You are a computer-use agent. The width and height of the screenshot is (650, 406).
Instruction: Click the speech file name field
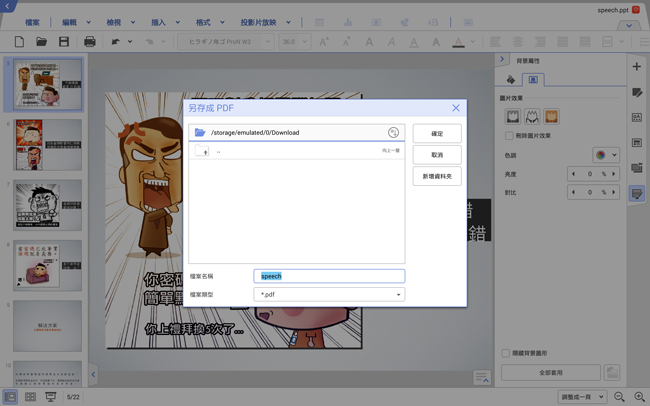(329, 276)
